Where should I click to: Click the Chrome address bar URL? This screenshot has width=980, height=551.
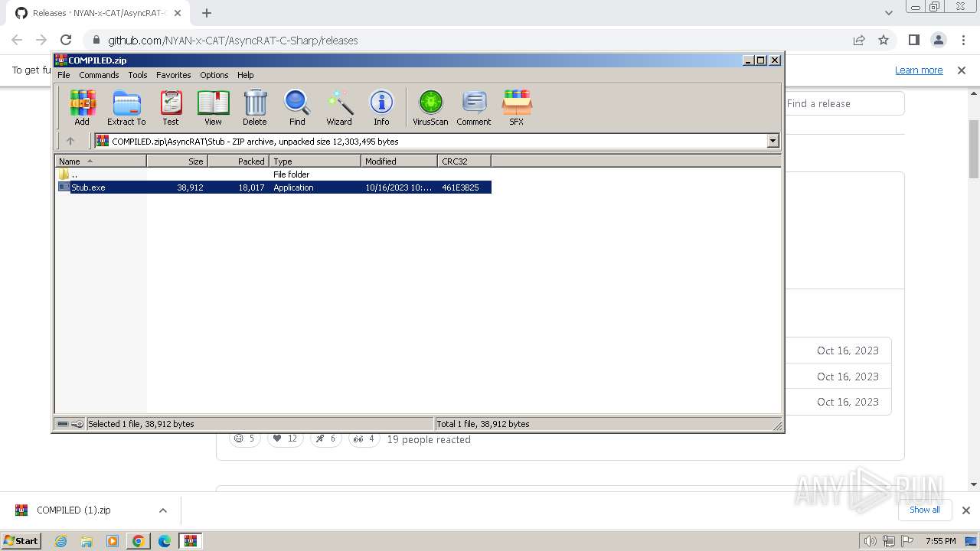pos(233,40)
